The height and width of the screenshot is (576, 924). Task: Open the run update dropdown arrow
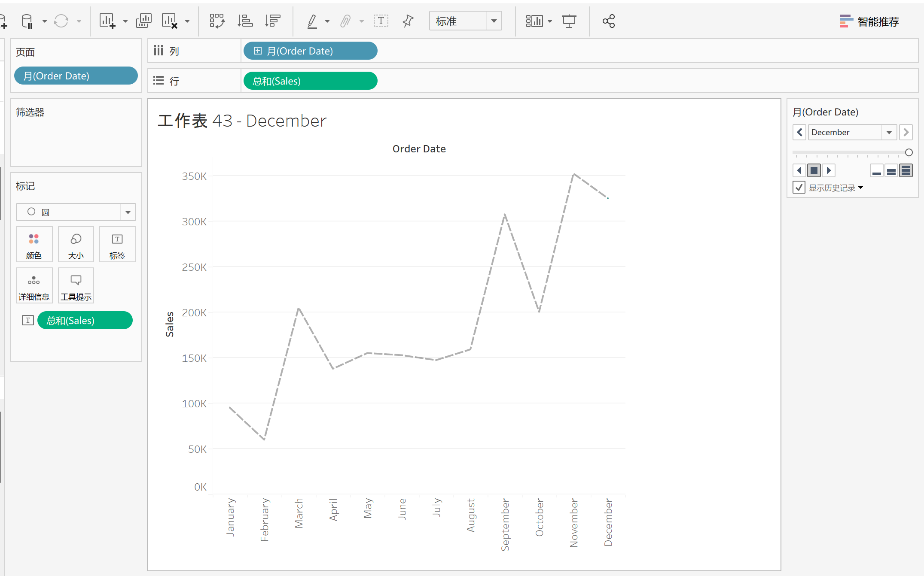click(x=79, y=21)
